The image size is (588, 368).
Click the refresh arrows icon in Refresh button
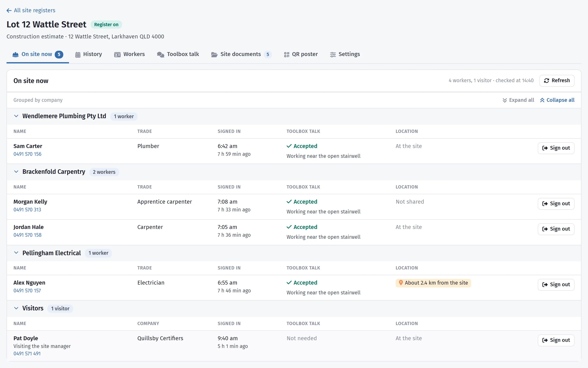click(546, 81)
